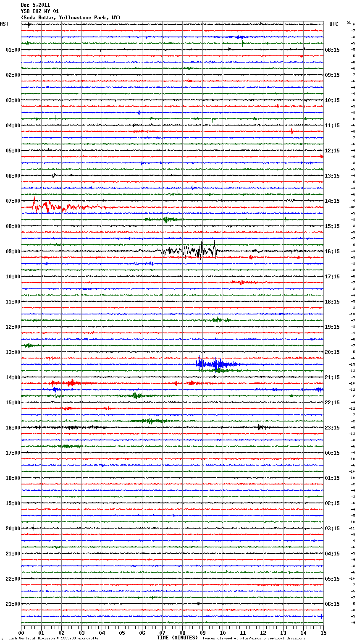The image size is (357, 644).
Task: Click "(Soda Butte, Yellowstone Park, WY)" title
Action: coord(71,18)
